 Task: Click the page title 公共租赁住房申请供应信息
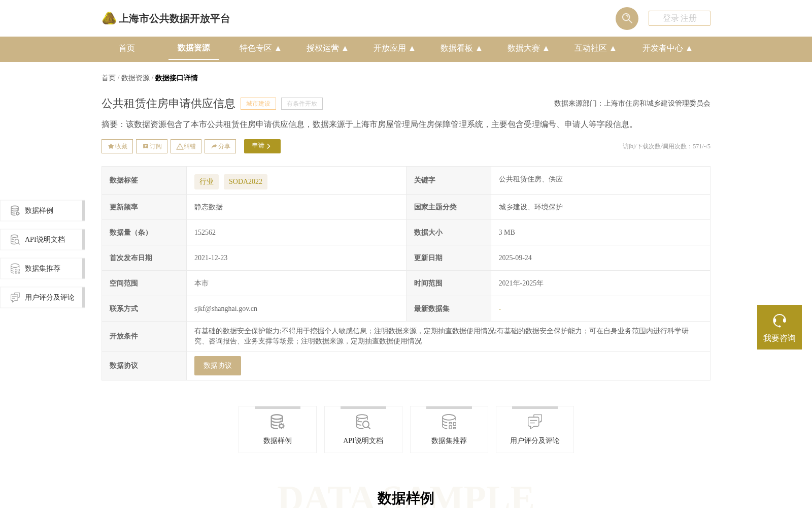(x=168, y=104)
